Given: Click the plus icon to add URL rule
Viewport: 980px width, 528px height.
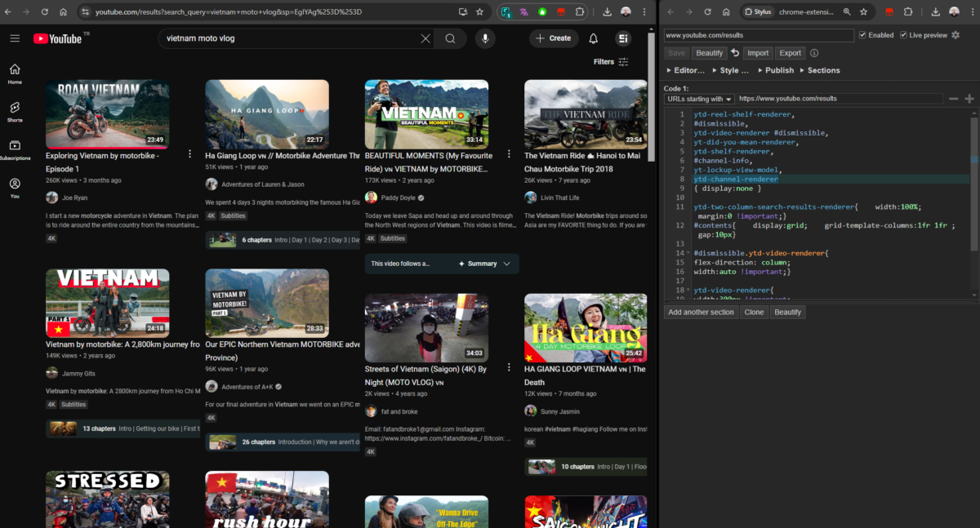Looking at the screenshot, I should (x=969, y=99).
